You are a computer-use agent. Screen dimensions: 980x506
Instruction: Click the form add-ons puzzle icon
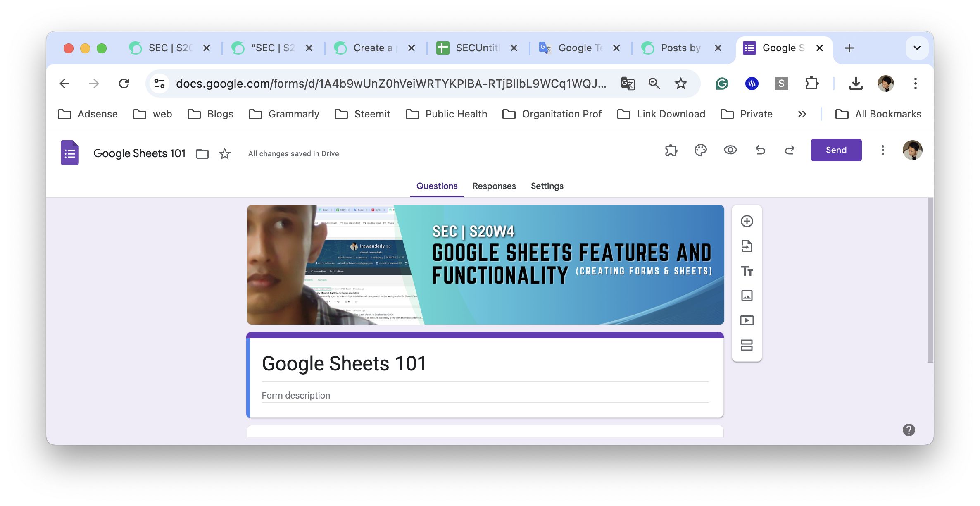[x=671, y=150]
